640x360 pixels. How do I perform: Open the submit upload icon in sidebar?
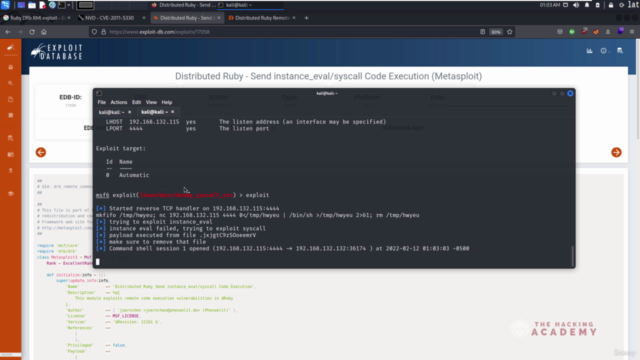point(11,170)
